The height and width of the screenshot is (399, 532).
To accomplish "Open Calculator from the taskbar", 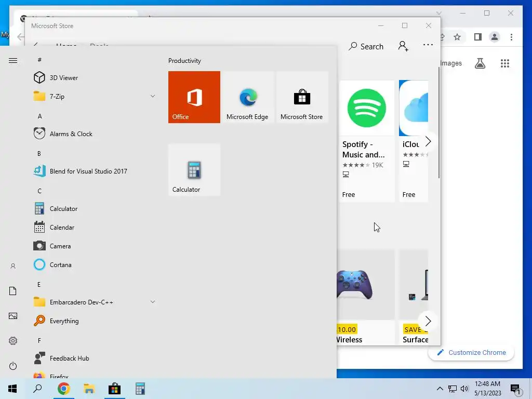I will click(140, 389).
